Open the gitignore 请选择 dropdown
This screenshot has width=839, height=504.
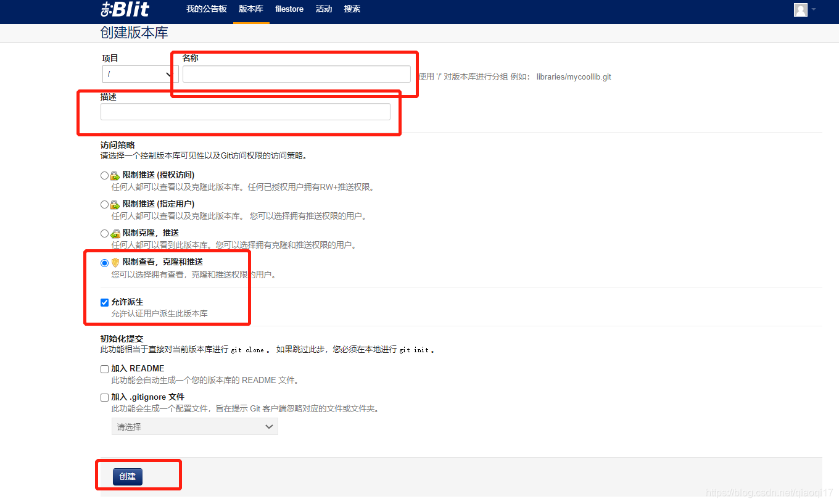click(x=194, y=426)
